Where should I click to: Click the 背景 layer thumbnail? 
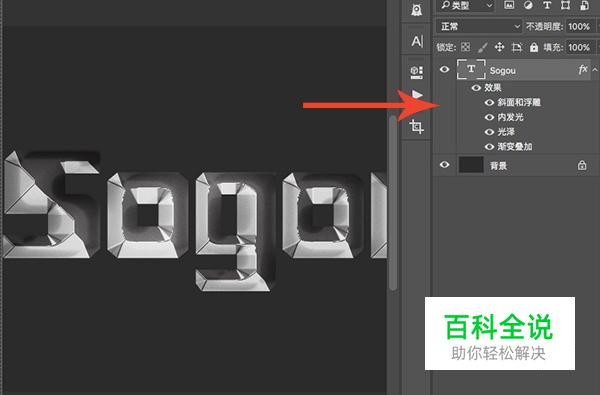(471, 165)
